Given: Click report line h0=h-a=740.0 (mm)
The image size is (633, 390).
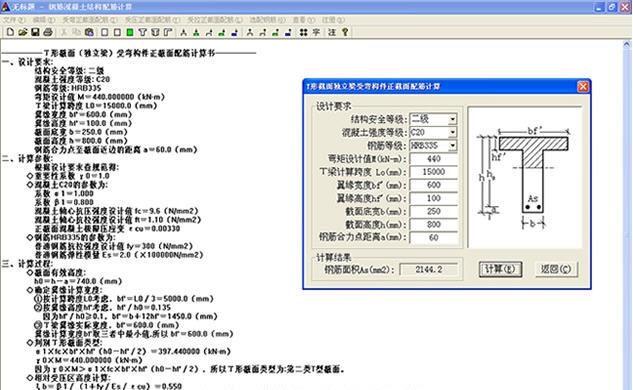Looking at the screenshot, I should click(x=78, y=281).
